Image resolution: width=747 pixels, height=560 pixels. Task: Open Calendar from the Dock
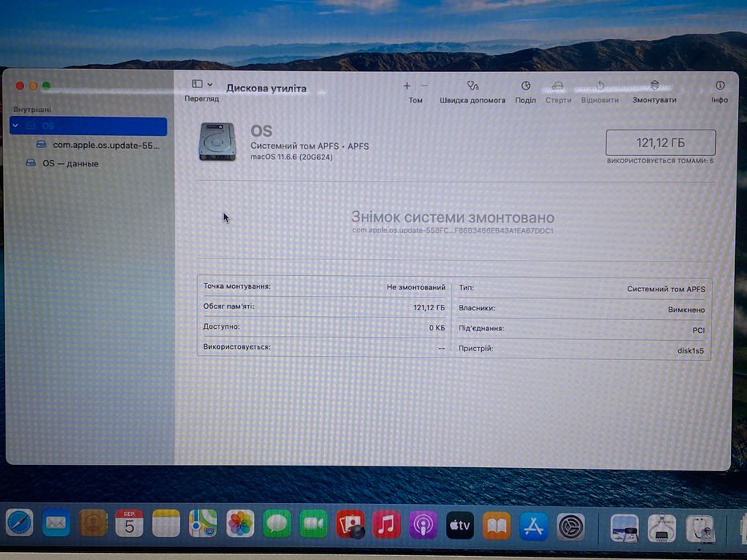[x=129, y=523]
